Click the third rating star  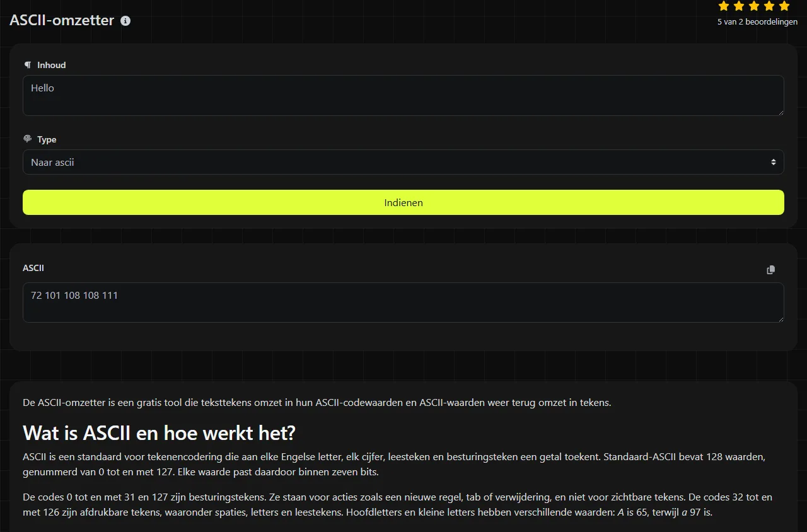tap(754, 6)
